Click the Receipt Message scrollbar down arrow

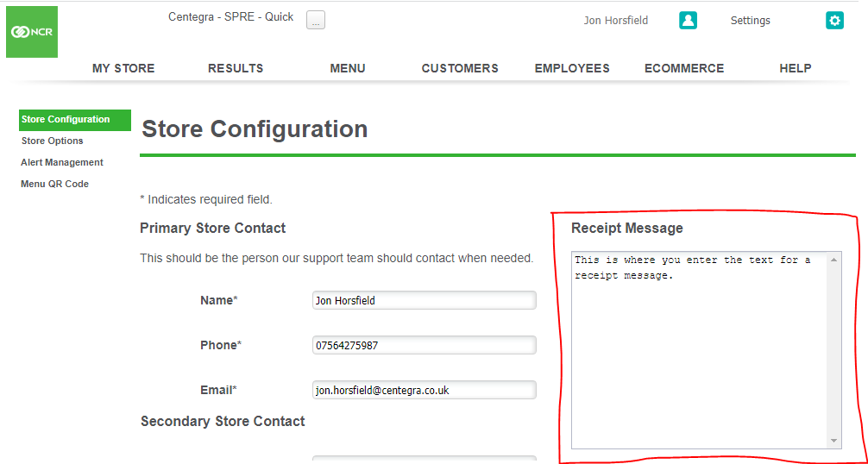[x=834, y=441]
